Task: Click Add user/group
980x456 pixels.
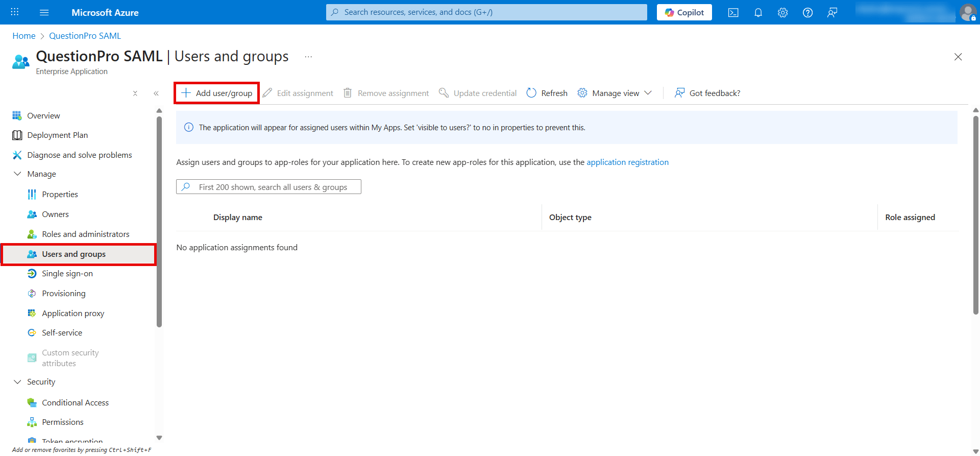Action: click(x=217, y=93)
